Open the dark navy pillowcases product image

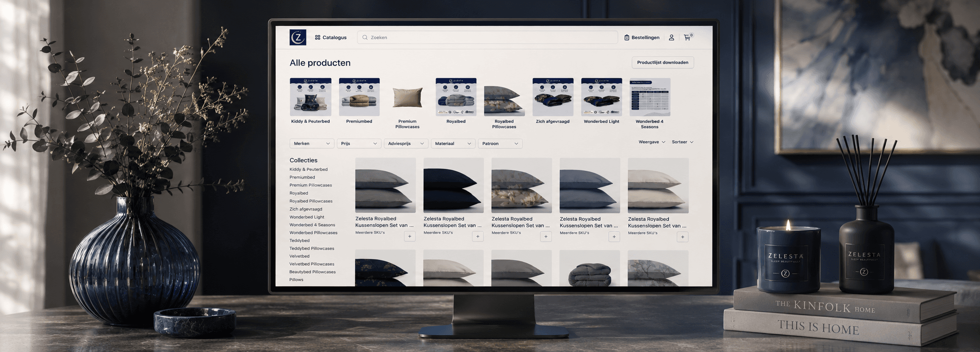tap(453, 185)
